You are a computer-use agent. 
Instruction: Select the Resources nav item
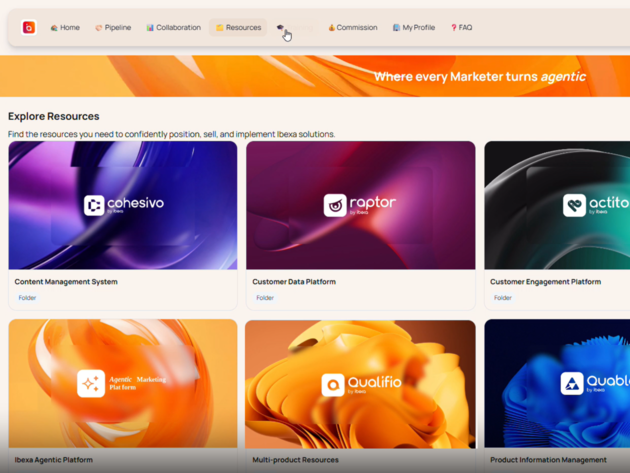(238, 28)
